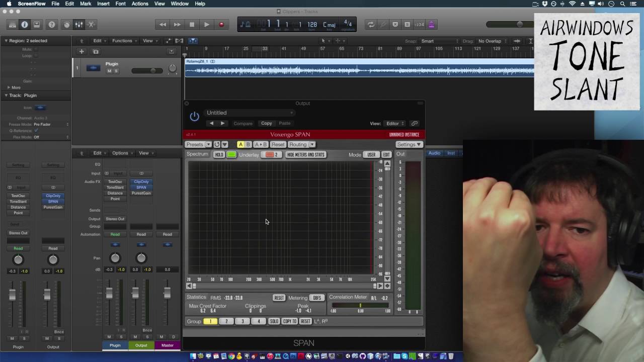Open the Editors scissors icon
The width and height of the screenshot is (644, 362).
pyautogui.click(x=91, y=24)
